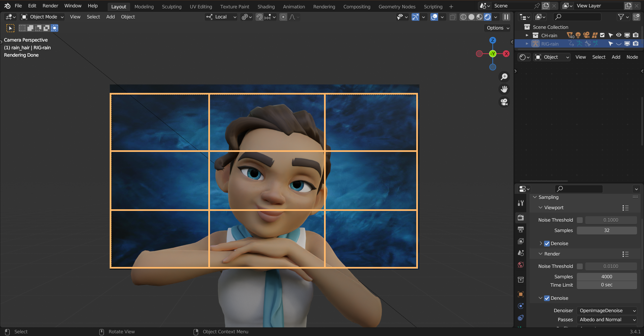The image size is (644, 336).
Task: Open the View Layer properties tab
Action: 521,241
